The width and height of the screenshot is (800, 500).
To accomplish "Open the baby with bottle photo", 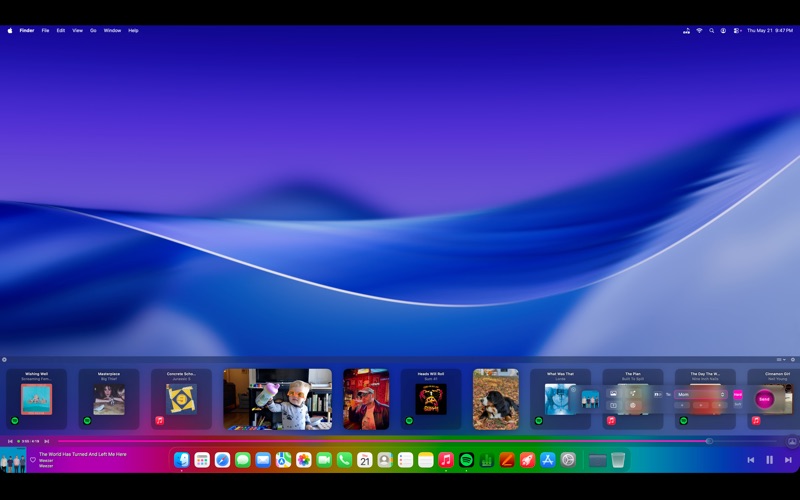I will 278,399.
